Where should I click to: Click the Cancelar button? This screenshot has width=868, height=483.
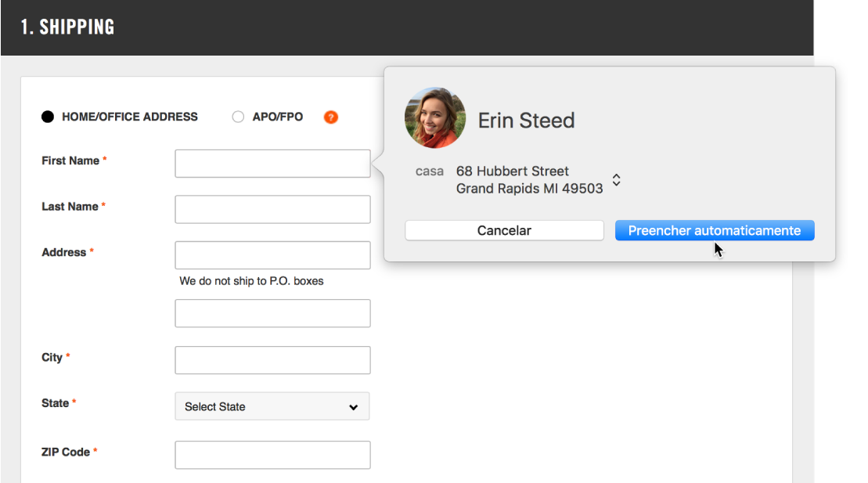coord(504,230)
